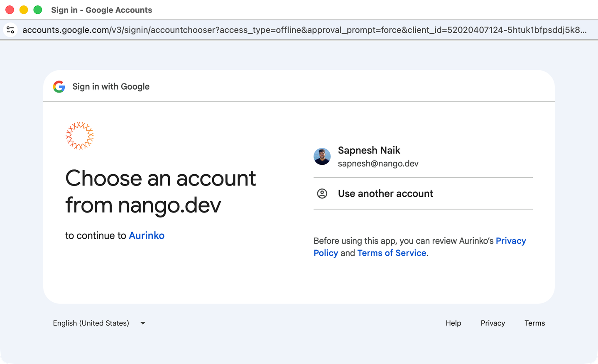Viewport: 598px width, 364px height.
Task: Click Sapnesh Naik's profile avatar
Action: coord(322,156)
